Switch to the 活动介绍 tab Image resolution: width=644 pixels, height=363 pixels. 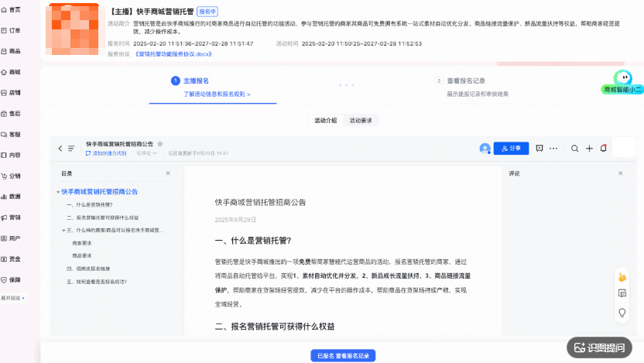(x=326, y=120)
